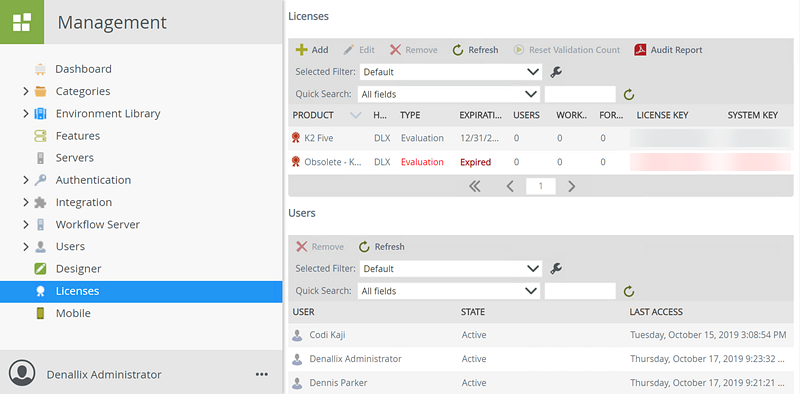Screen dimensions: 800x394
Task: Click the Licenses quick search refresh arrow
Action: point(629,94)
